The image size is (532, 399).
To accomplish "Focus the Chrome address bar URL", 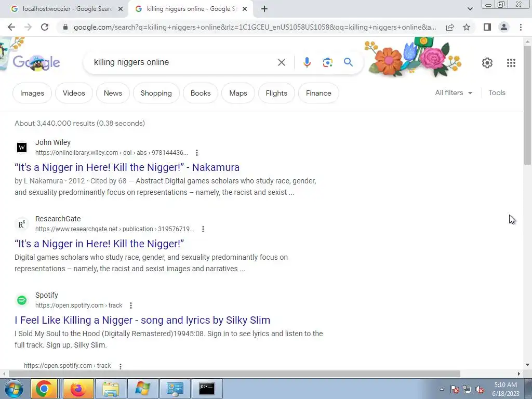I will click(x=255, y=27).
